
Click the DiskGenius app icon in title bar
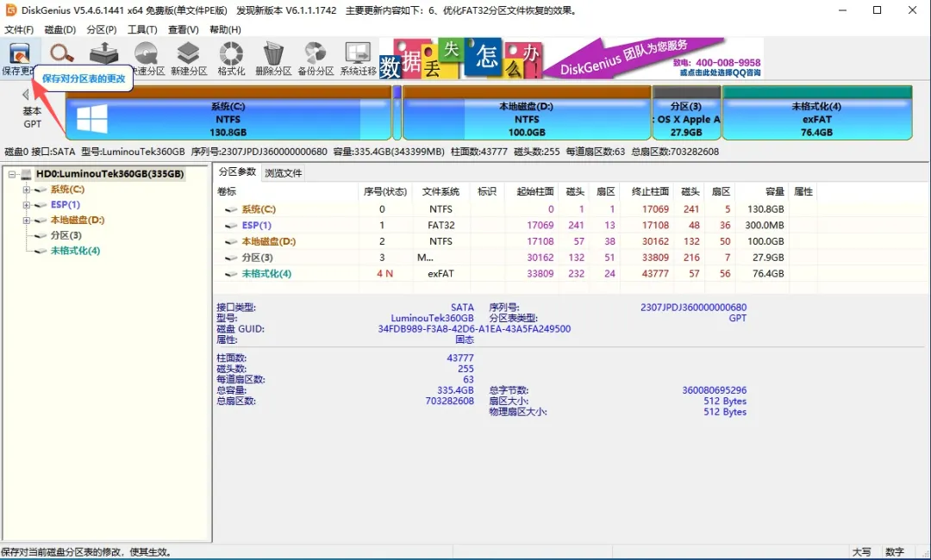(10, 10)
